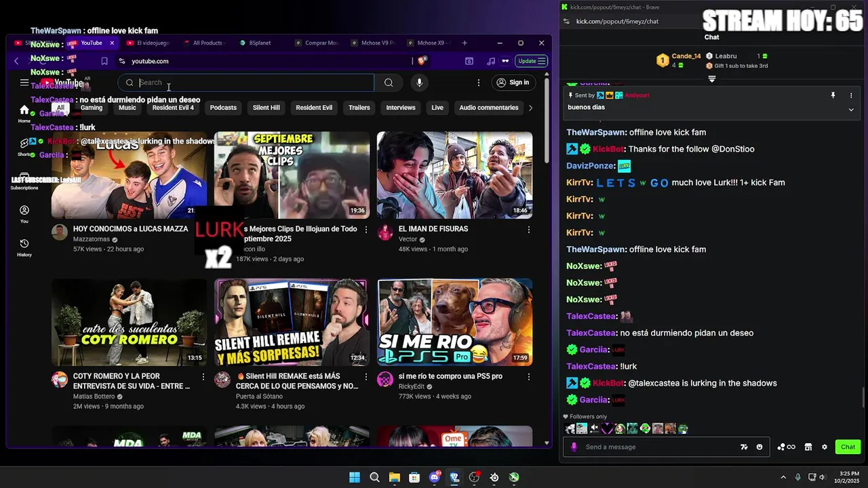Bookmark this page with the bookmark icon
868x488 pixels.
pos(104,61)
